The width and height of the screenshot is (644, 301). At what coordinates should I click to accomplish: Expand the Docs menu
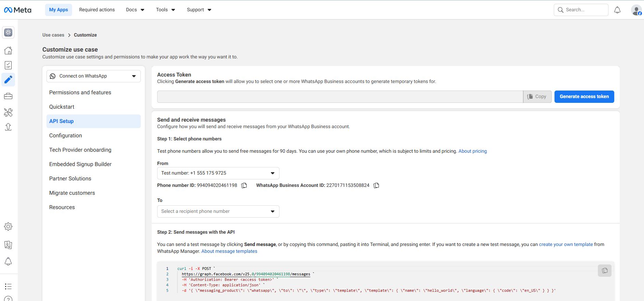135,10
